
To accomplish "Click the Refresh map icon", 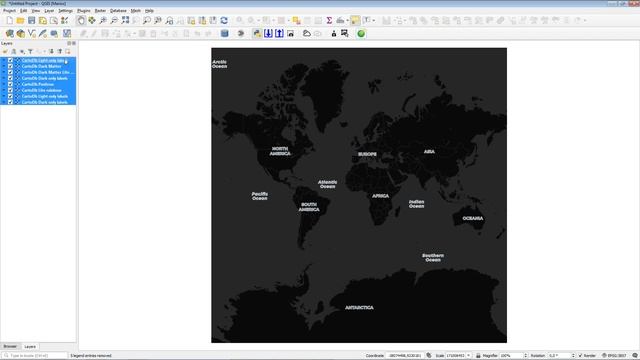I will (x=224, y=20).
